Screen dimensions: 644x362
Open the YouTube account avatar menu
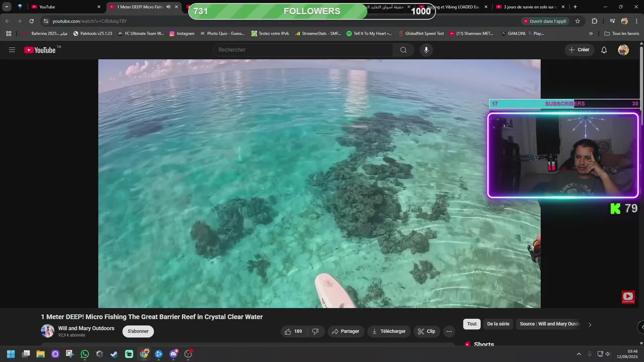(623, 50)
